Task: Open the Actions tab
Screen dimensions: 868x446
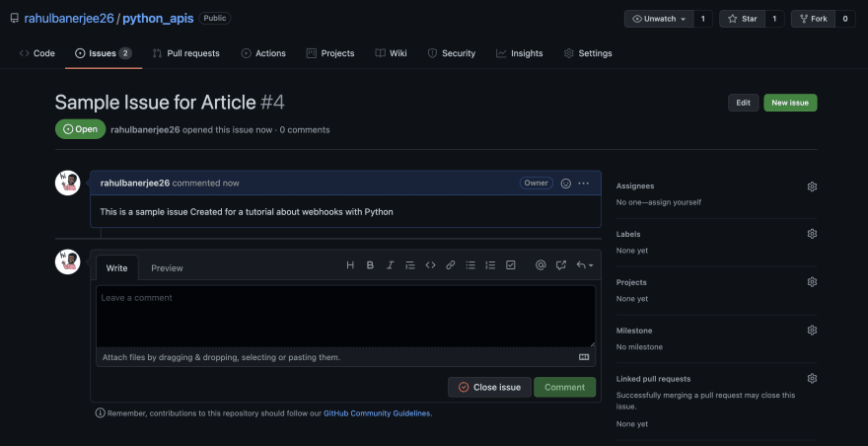Action: coord(263,53)
